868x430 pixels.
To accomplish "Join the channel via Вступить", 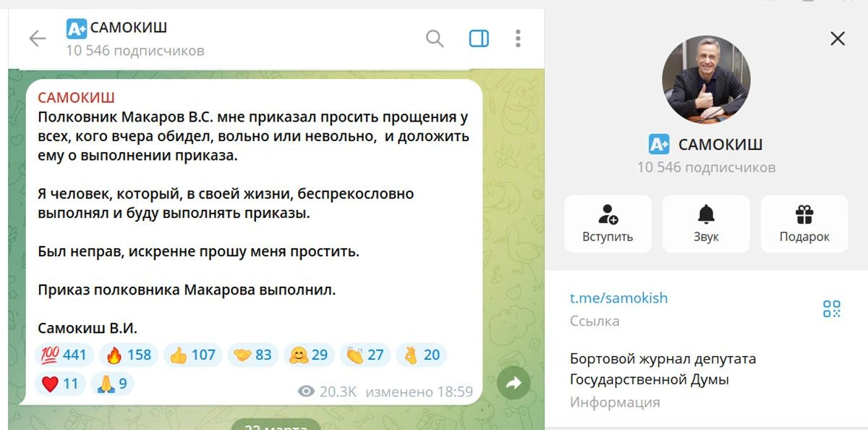I will point(608,223).
